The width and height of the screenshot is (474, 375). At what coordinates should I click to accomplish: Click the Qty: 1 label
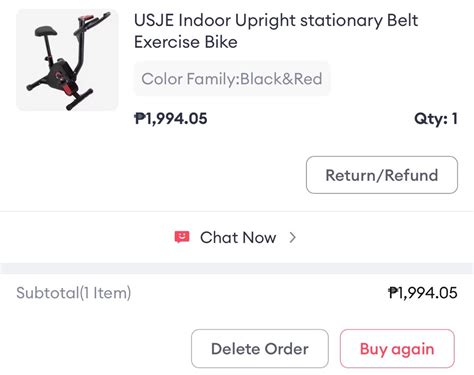point(436,119)
